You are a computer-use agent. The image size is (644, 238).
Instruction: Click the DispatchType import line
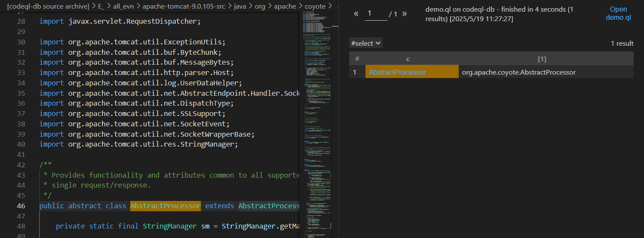136,103
